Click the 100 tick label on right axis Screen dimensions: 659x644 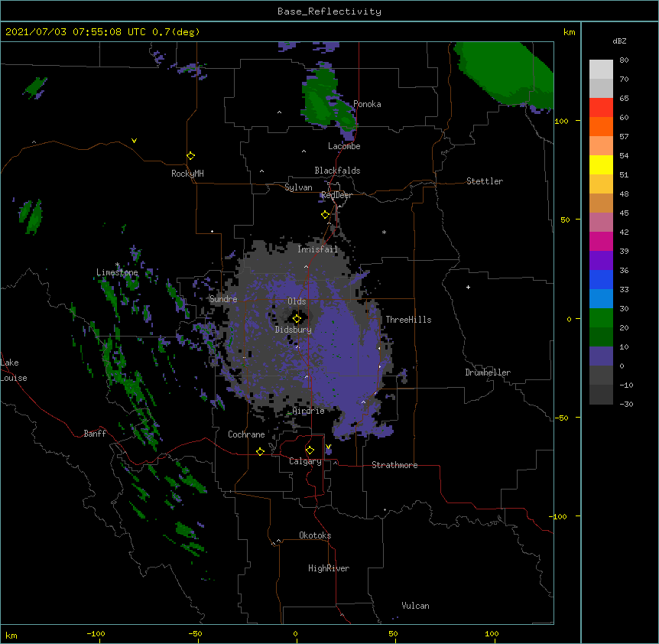561,121
